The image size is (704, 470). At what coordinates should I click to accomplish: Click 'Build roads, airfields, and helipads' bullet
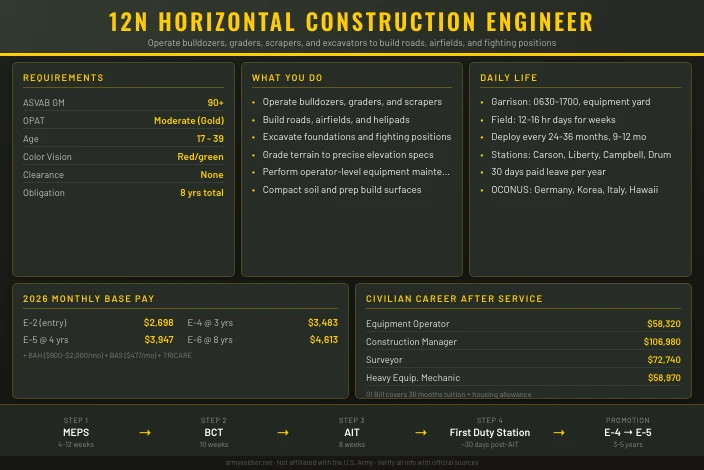tap(336, 120)
